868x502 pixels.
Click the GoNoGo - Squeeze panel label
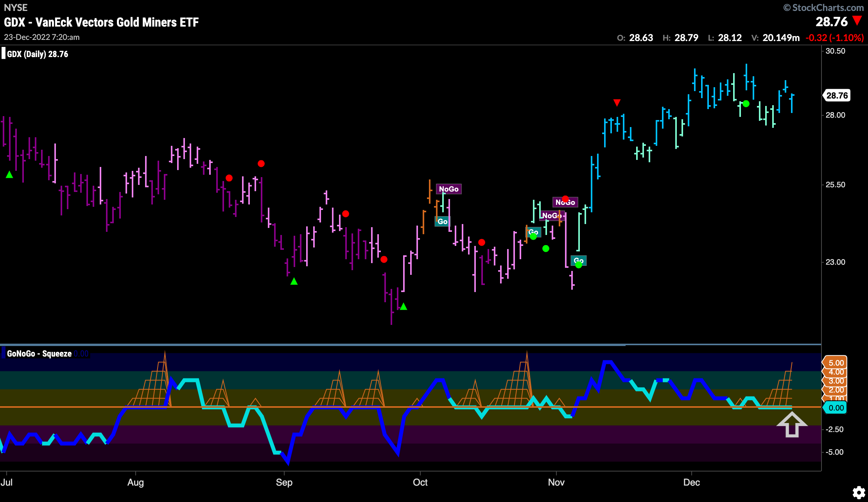(39, 353)
